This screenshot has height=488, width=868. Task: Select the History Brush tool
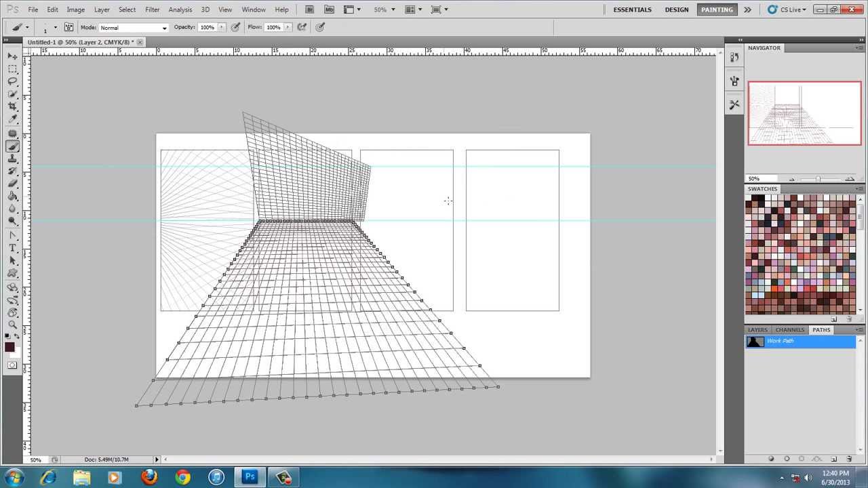coord(12,171)
